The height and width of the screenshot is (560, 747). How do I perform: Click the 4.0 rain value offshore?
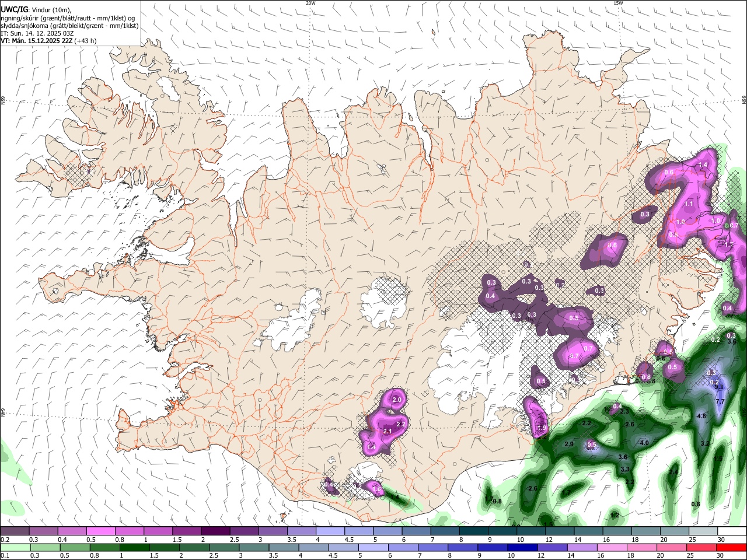644,443
